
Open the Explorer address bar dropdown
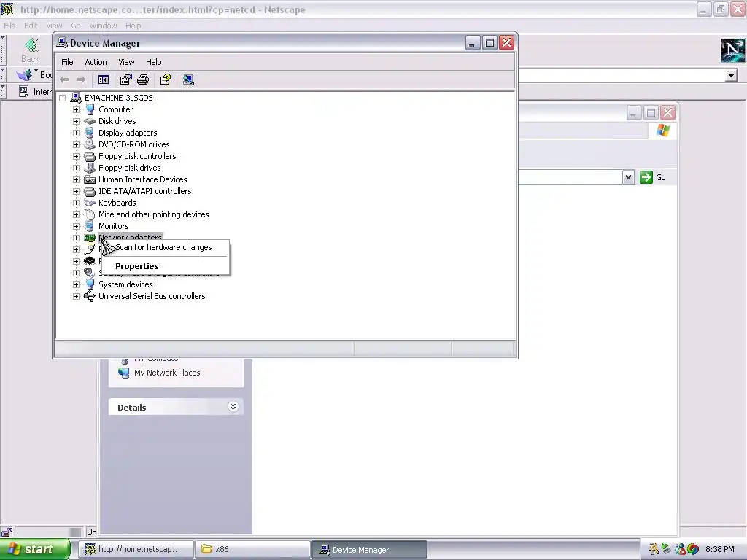pos(628,177)
